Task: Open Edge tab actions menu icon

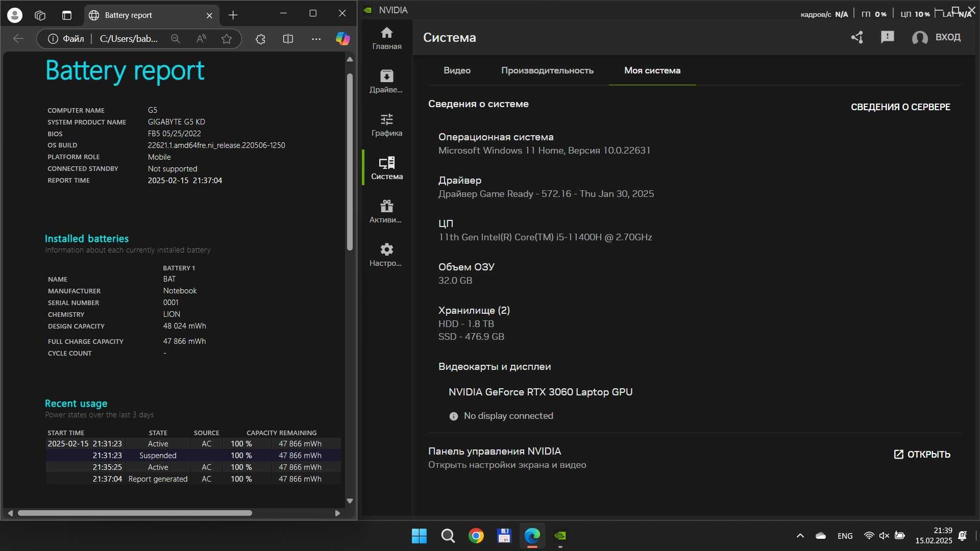Action: (x=67, y=15)
